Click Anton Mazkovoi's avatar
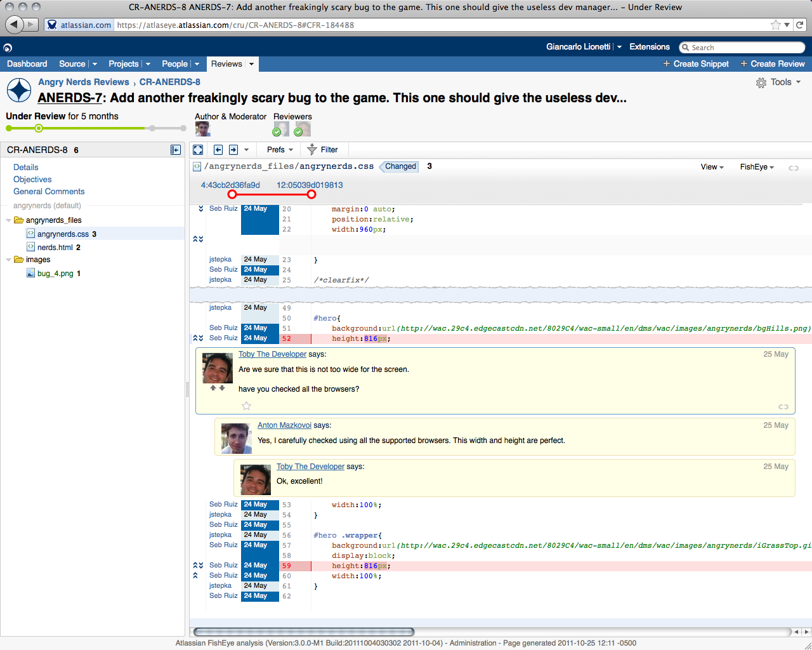This screenshot has width=812, height=650. [236, 439]
